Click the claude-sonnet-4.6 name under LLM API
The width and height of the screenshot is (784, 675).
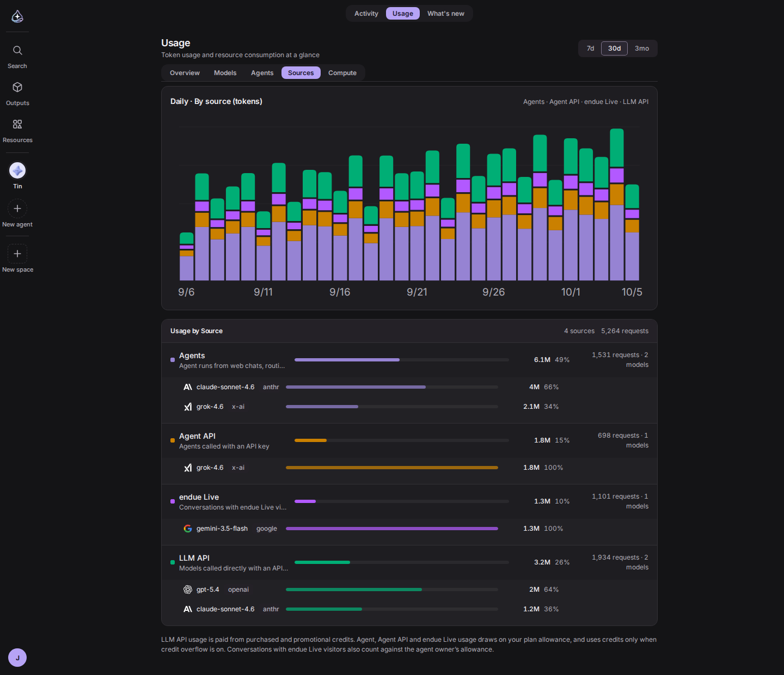225,609
